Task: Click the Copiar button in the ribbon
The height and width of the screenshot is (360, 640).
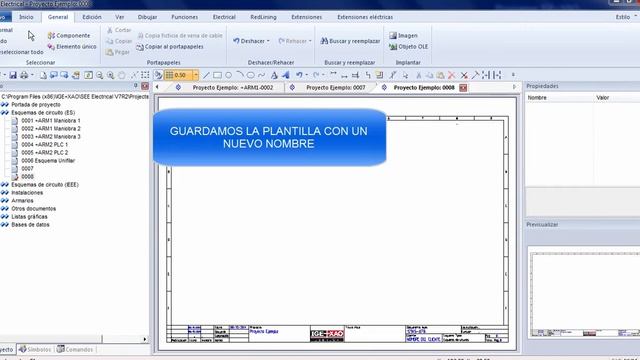Action: [119, 41]
